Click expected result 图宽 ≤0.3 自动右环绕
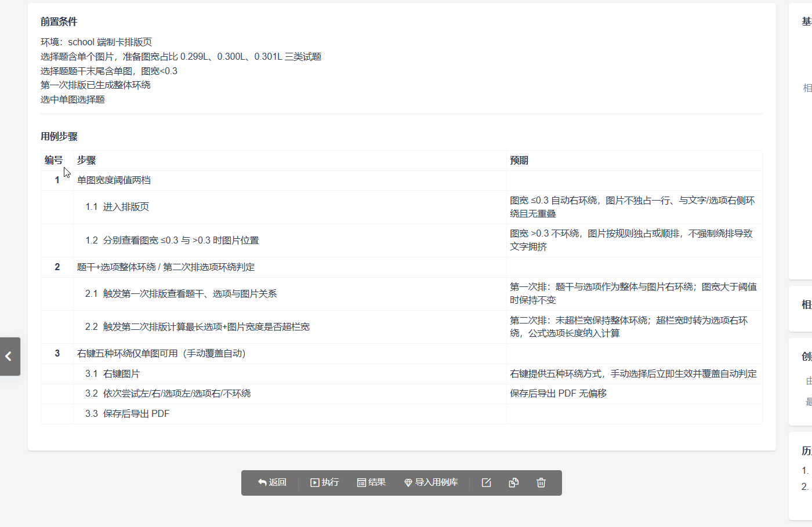 pos(632,207)
